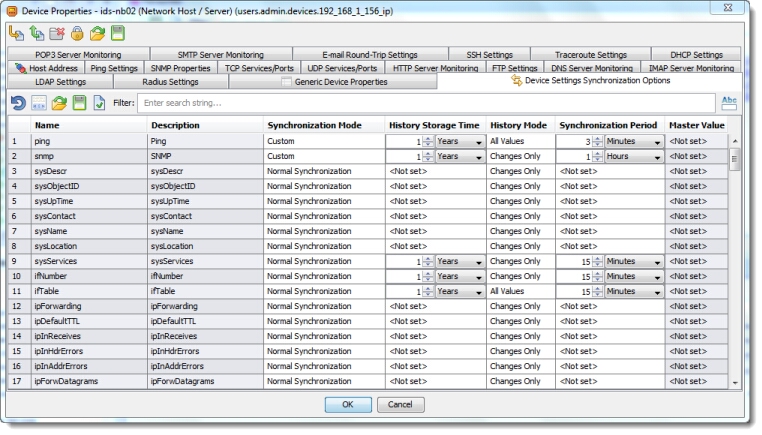Click the delete icon with the red X
The height and width of the screenshot is (435, 762).
(56, 33)
